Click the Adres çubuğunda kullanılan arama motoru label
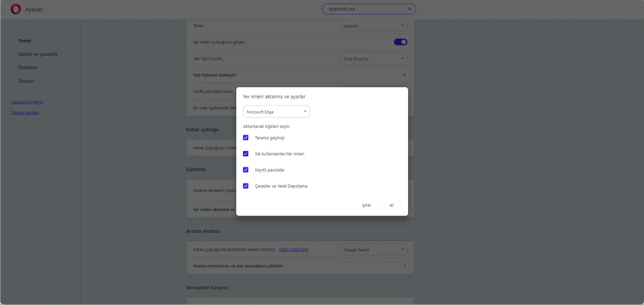This screenshot has height=305, width=644. (x=234, y=250)
